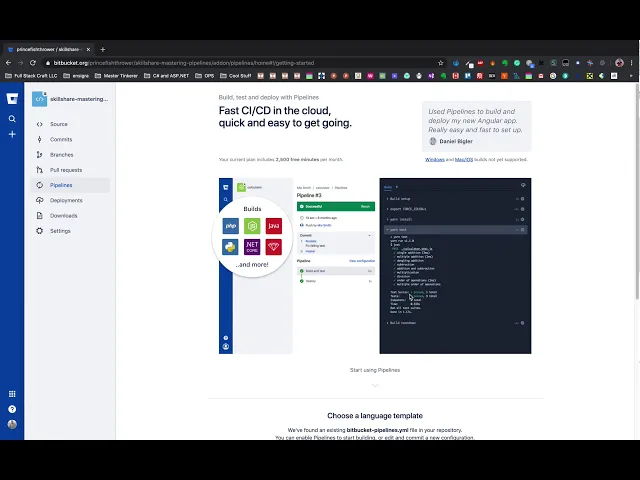The height and width of the screenshot is (480, 640).
Task: Click the Settings gear icon
Action: click(40, 231)
